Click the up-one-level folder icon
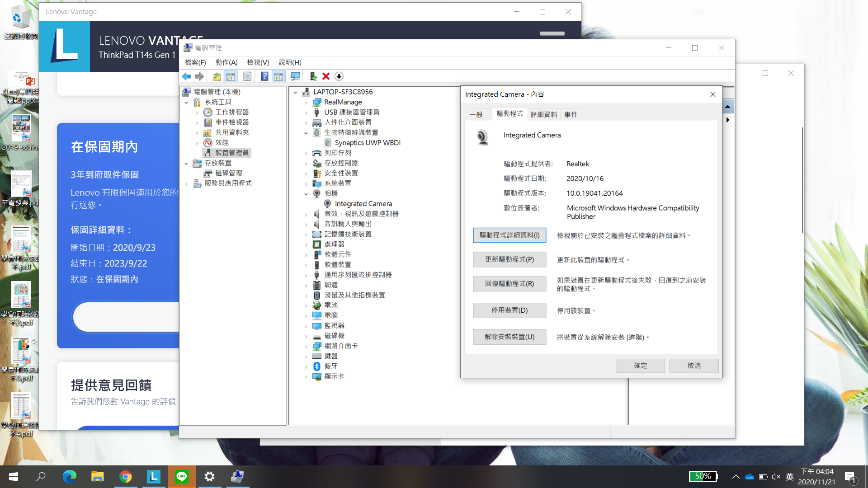 217,76
